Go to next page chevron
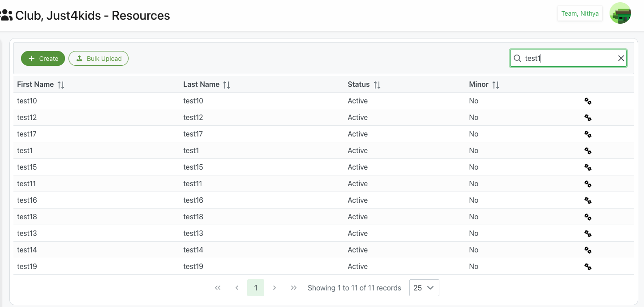The width and height of the screenshot is (644, 307). (x=275, y=288)
